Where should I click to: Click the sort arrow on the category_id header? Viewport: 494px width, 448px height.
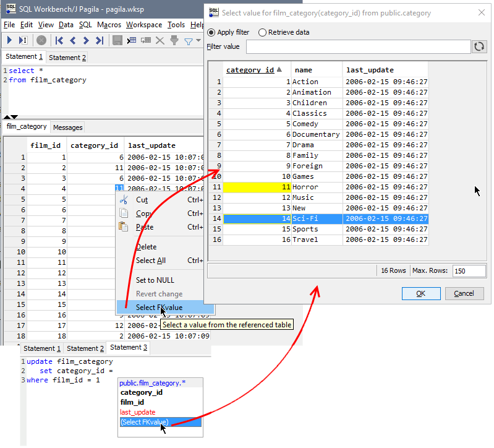pos(279,70)
